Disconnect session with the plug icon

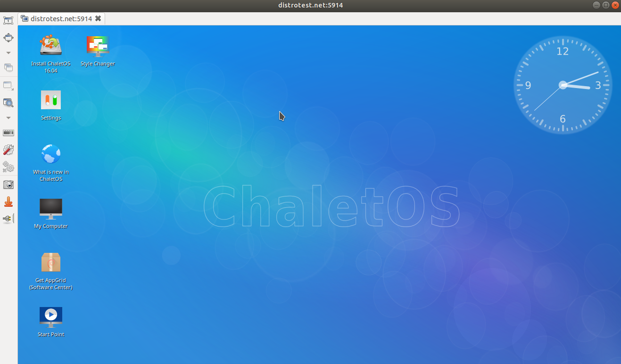[8, 218]
